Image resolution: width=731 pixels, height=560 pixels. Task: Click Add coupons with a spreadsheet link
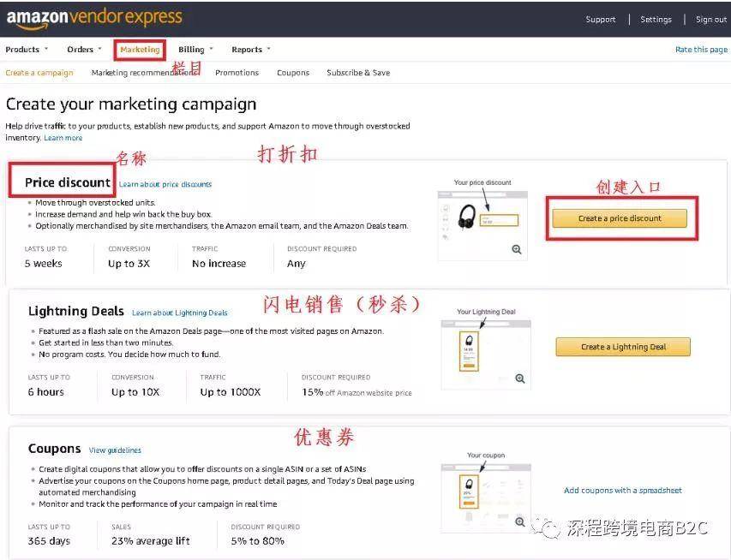(623, 490)
